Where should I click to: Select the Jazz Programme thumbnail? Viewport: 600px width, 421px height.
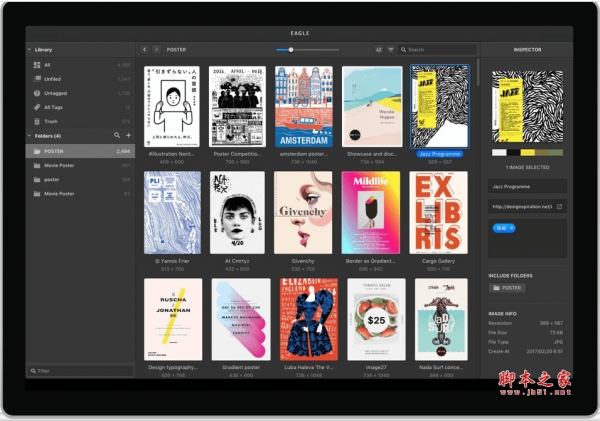pos(440,106)
